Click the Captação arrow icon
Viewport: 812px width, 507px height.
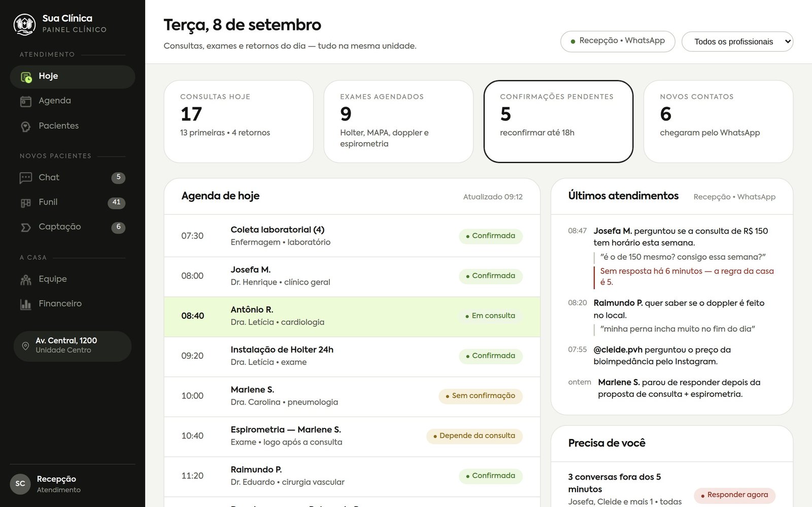pyautogui.click(x=26, y=227)
